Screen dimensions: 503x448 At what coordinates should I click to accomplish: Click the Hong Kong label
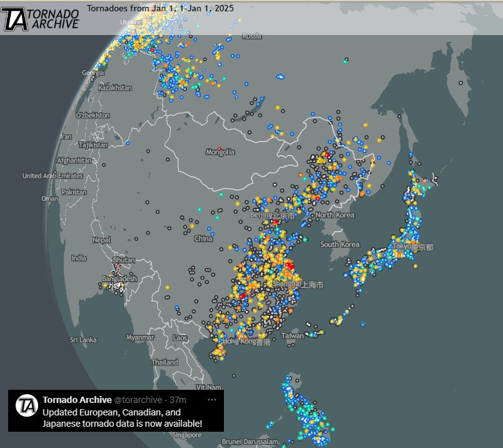pyautogui.click(x=246, y=342)
